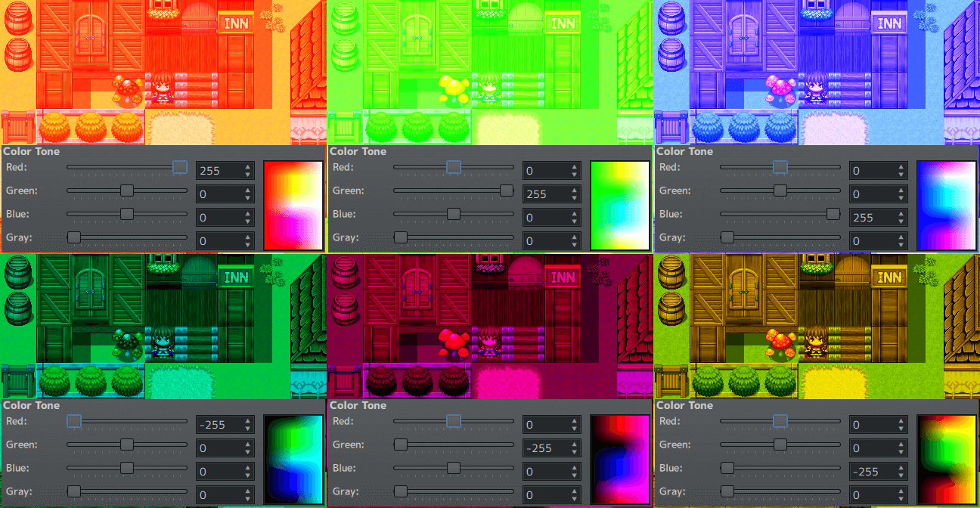Click the INN sign in the orange-tinted map
980x508 pixels.
tap(236, 23)
